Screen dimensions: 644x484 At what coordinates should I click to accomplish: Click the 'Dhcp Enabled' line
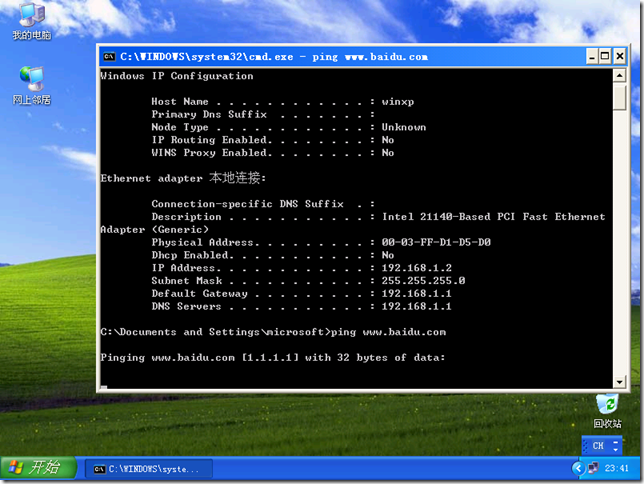[273, 255]
